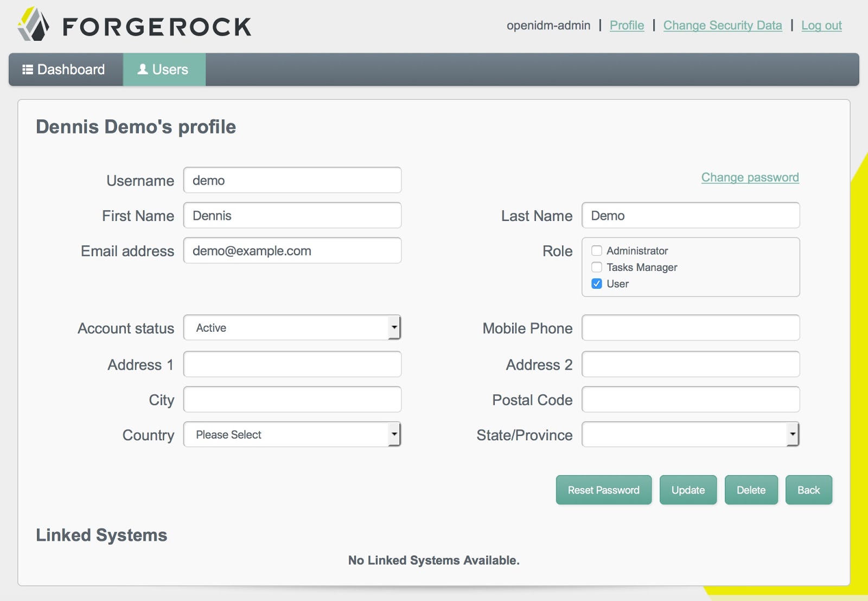868x601 pixels.
Task: Uncheck the User role checkbox
Action: 596,283
